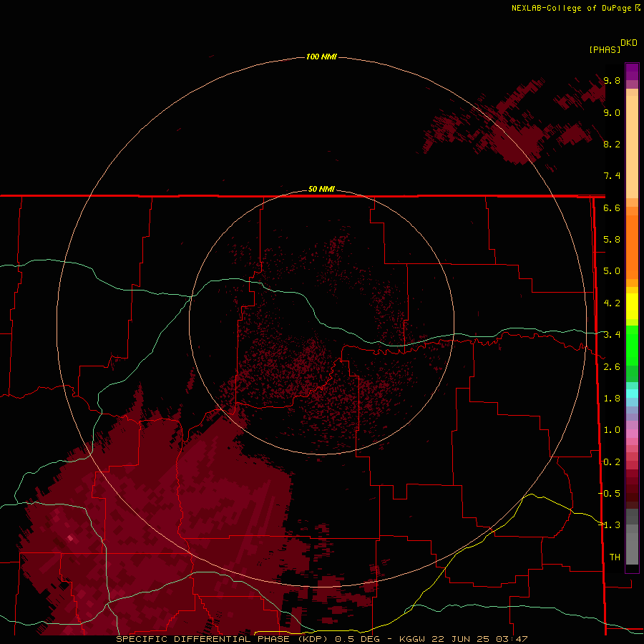Click the 9.0 value on color scale
Image resolution: width=644 pixels, height=644 pixels.
click(612, 112)
